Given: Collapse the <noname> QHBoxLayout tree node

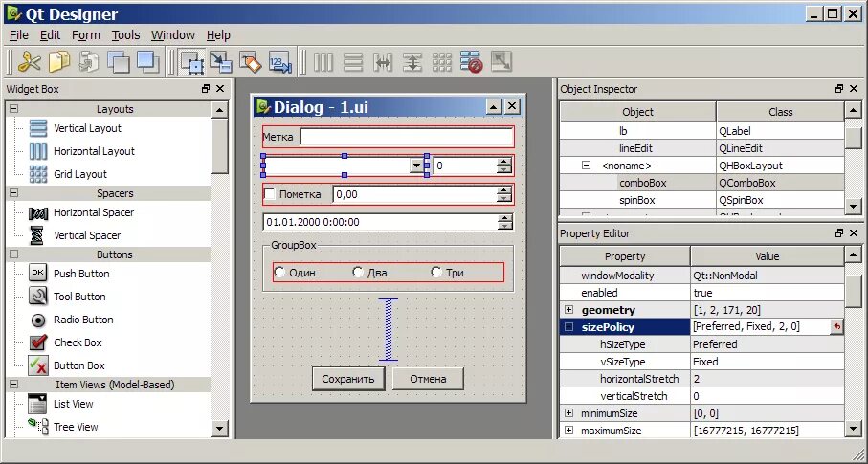Looking at the screenshot, I should click(586, 166).
